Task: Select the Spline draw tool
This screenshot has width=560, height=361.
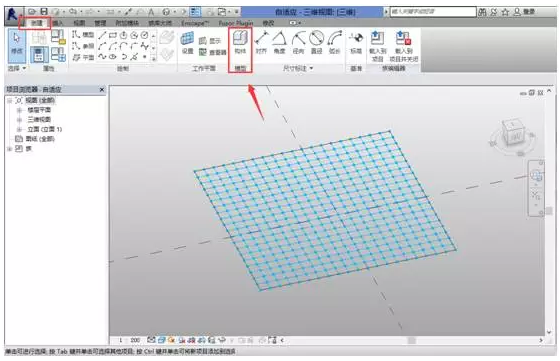Action: (x=102, y=57)
